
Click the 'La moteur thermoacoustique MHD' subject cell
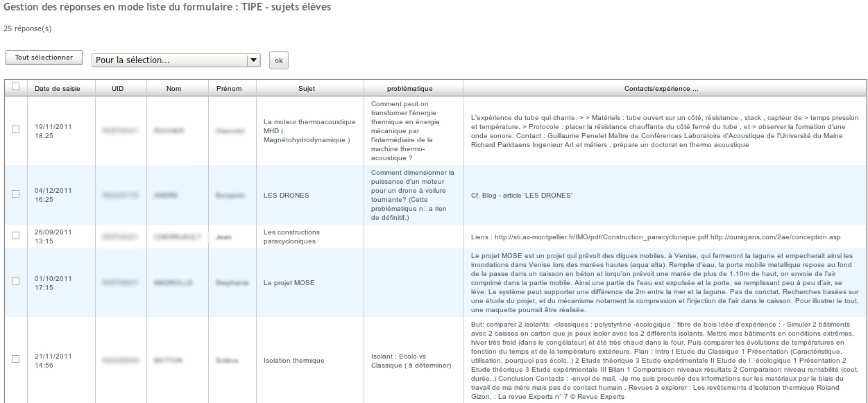(306, 130)
